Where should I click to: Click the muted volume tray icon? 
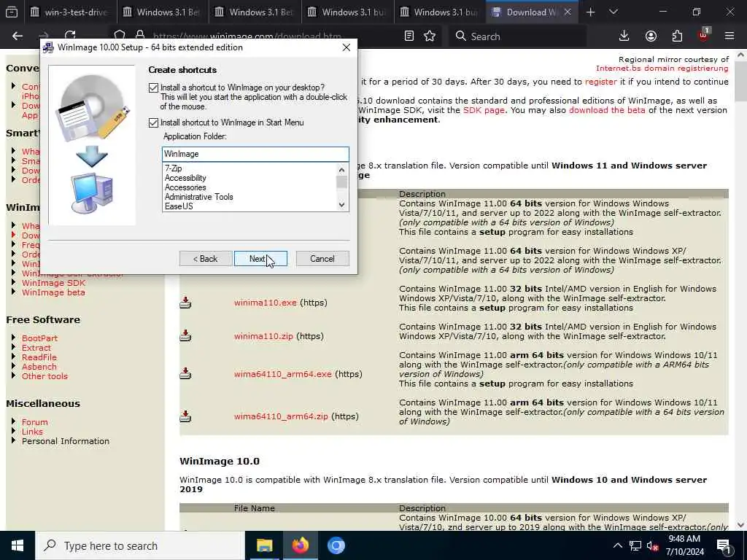click(x=652, y=546)
